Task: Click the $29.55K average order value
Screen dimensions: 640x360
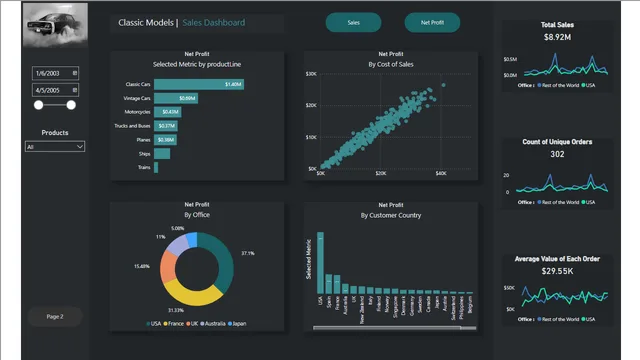Action: pos(557,271)
